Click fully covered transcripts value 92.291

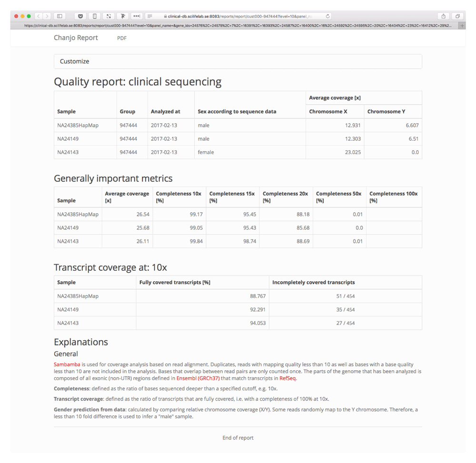[x=258, y=309]
